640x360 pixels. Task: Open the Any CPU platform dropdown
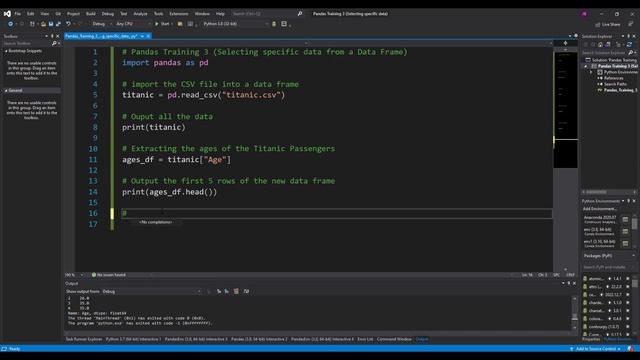(132, 24)
